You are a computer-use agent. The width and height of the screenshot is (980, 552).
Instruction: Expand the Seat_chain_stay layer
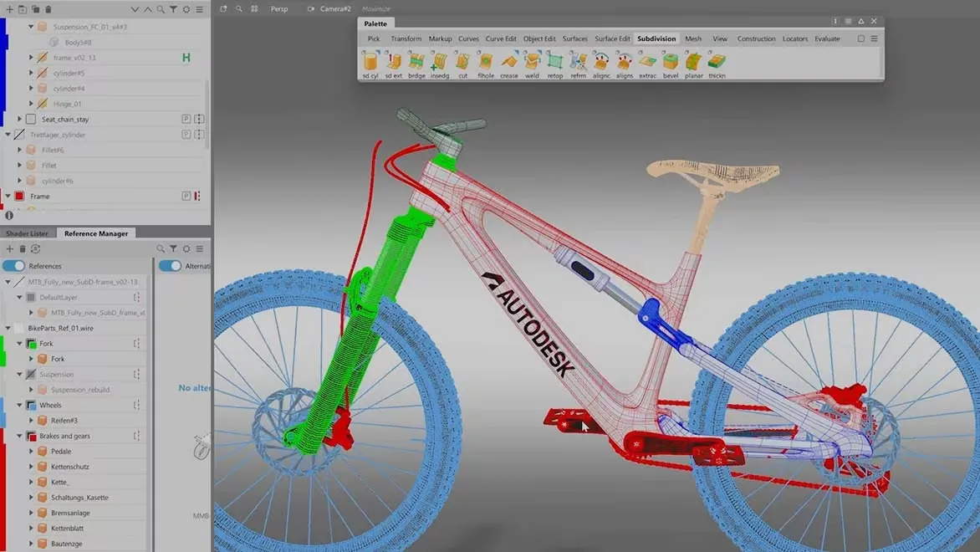19,120
